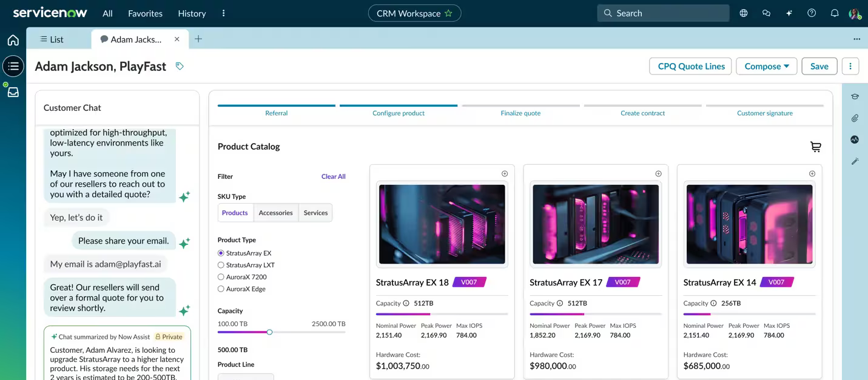Select AuroraX Edge product type
This screenshot has height=380, width=868.
221,289
